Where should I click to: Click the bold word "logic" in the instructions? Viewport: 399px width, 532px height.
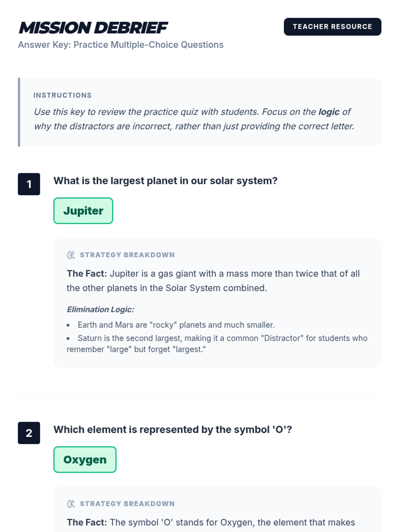pos(329,112)
